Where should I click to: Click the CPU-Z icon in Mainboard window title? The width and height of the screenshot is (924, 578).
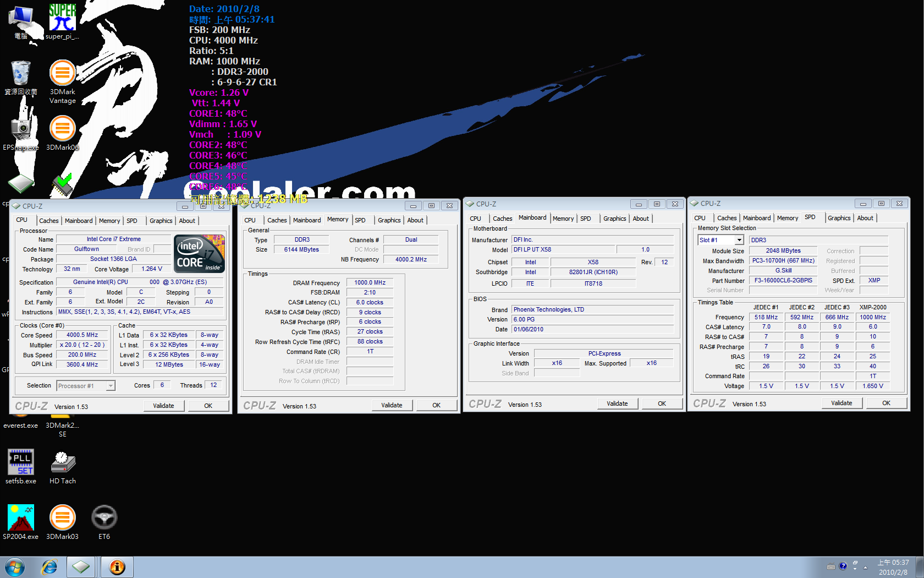point(470,204)
